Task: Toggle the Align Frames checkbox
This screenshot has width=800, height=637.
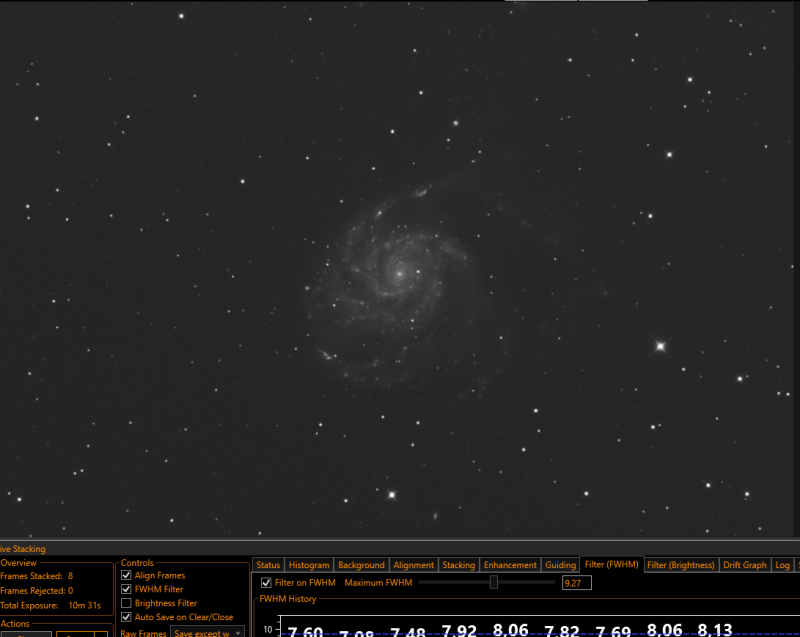Action: (126, 575)
